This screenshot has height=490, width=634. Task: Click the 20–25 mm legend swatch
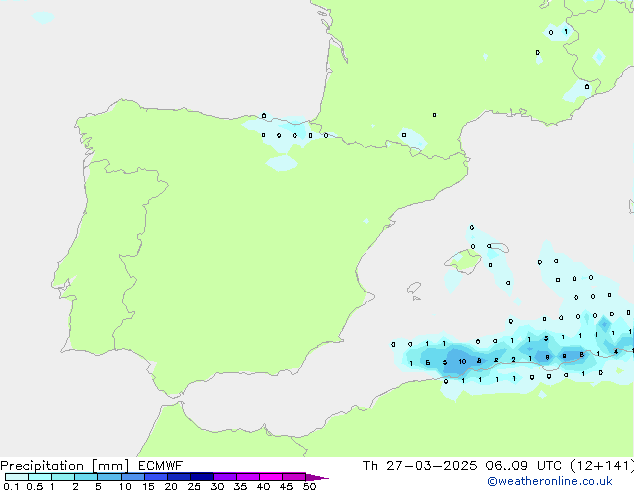pos(179,477)
